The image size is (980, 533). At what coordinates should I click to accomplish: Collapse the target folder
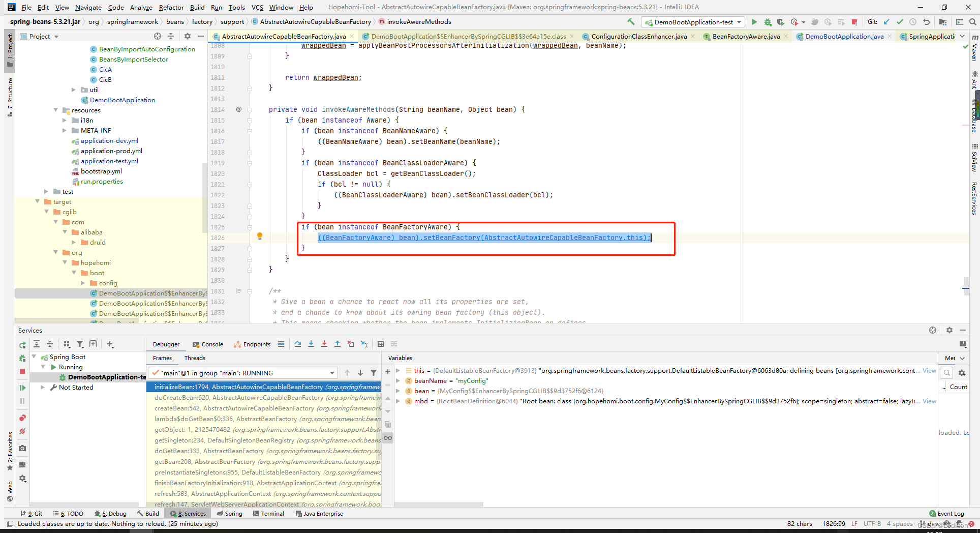37,201
